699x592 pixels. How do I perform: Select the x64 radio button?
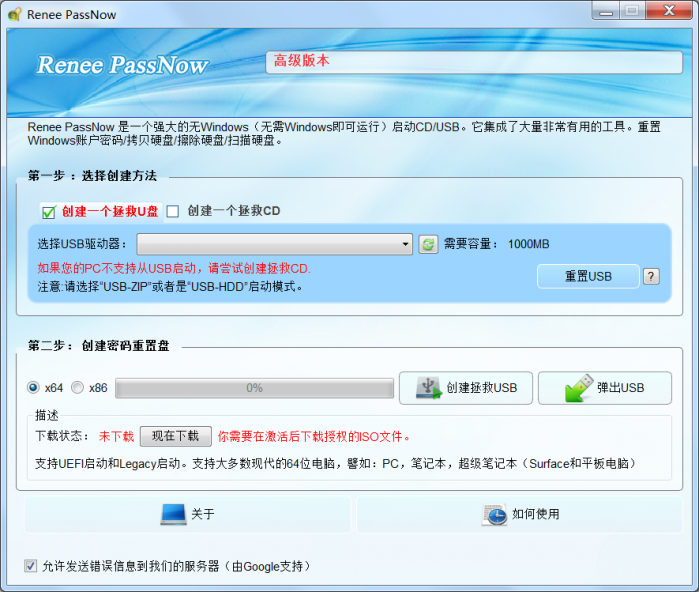33,387
